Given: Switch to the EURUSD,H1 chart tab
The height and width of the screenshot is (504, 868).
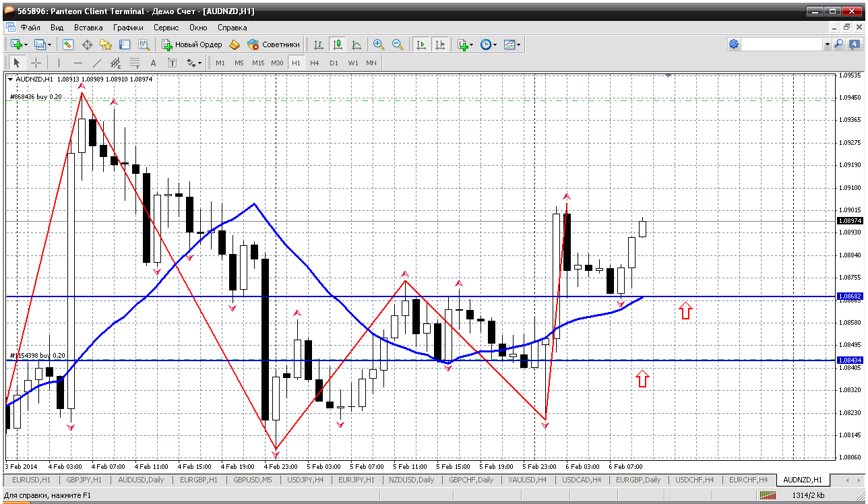Looking at the screenshot, I should click(x=31, y=480).
